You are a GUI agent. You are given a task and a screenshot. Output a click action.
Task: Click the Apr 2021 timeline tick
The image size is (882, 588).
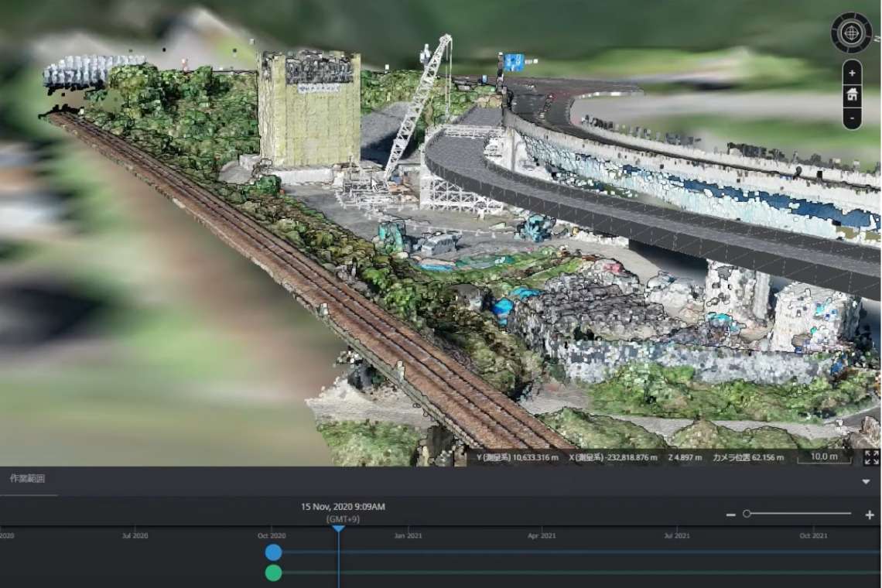point(542,535)
